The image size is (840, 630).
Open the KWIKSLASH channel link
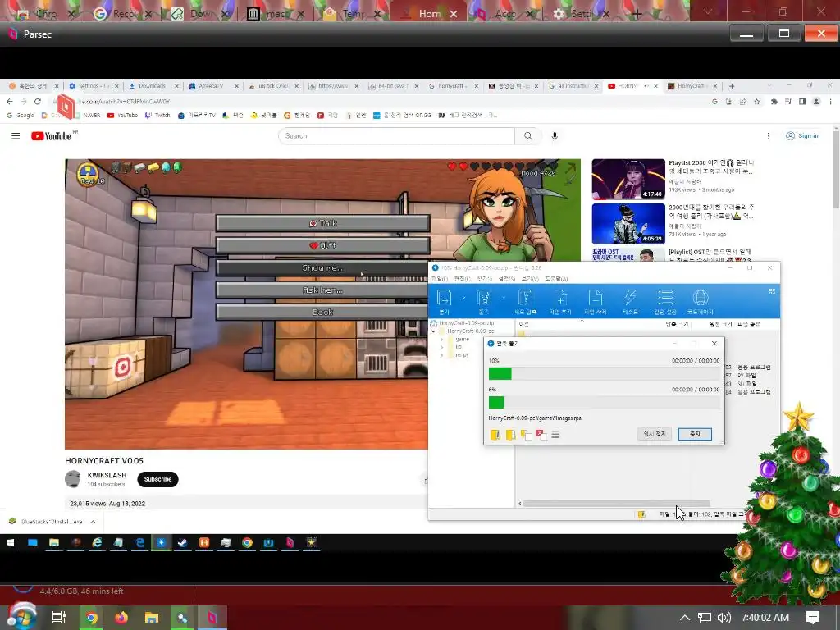pyautogui.click(x=107, y=475)
